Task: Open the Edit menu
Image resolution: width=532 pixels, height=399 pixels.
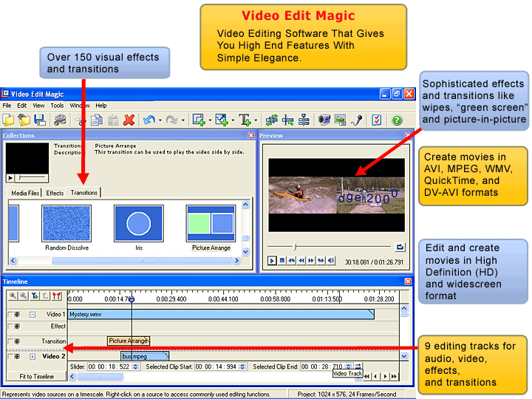Action: (x=21, y=106)
